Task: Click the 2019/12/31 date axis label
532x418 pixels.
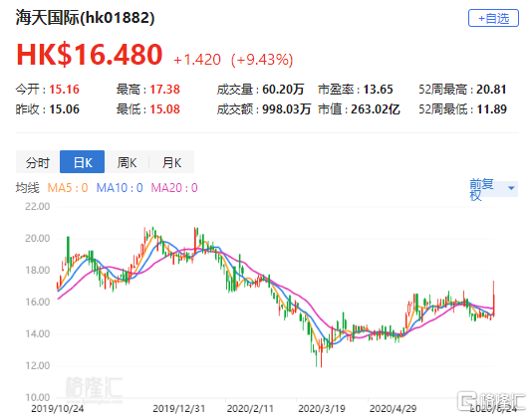Action: 178,408
